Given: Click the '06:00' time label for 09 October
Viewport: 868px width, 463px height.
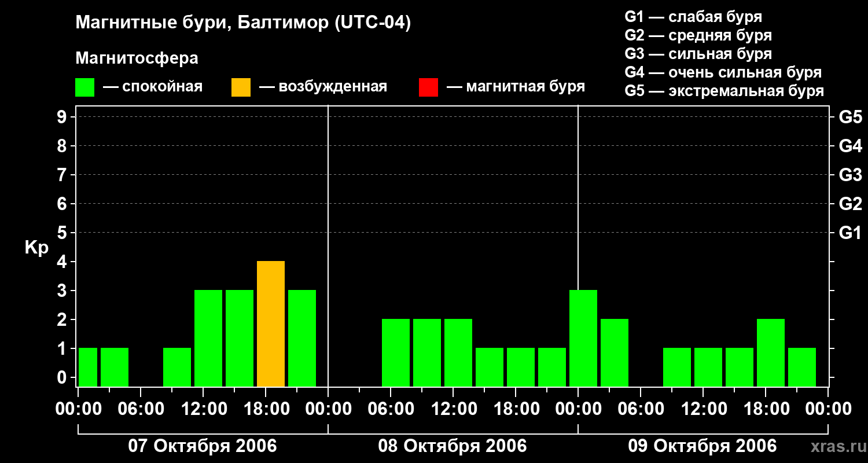Looking at the screenshot, I should pyautogui.click(x=641, y=409).
